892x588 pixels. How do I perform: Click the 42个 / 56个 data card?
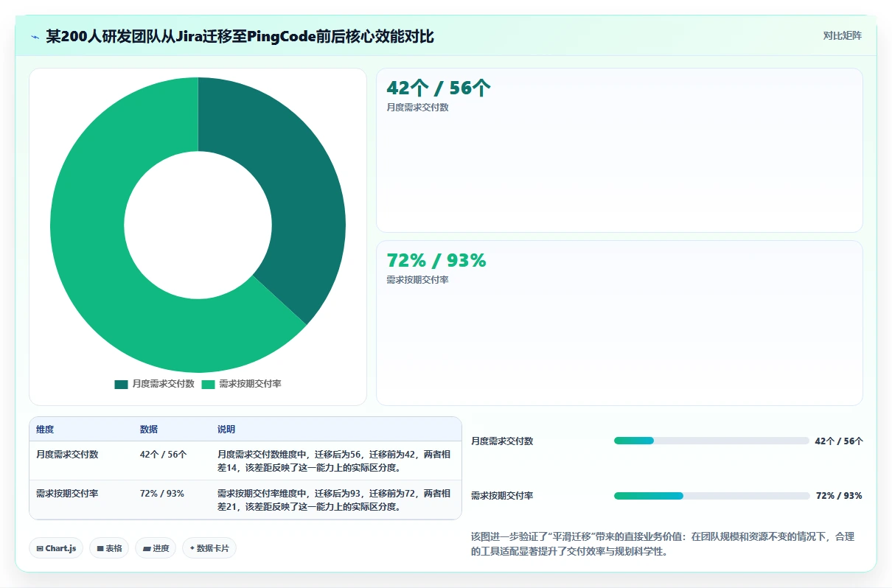619,150
